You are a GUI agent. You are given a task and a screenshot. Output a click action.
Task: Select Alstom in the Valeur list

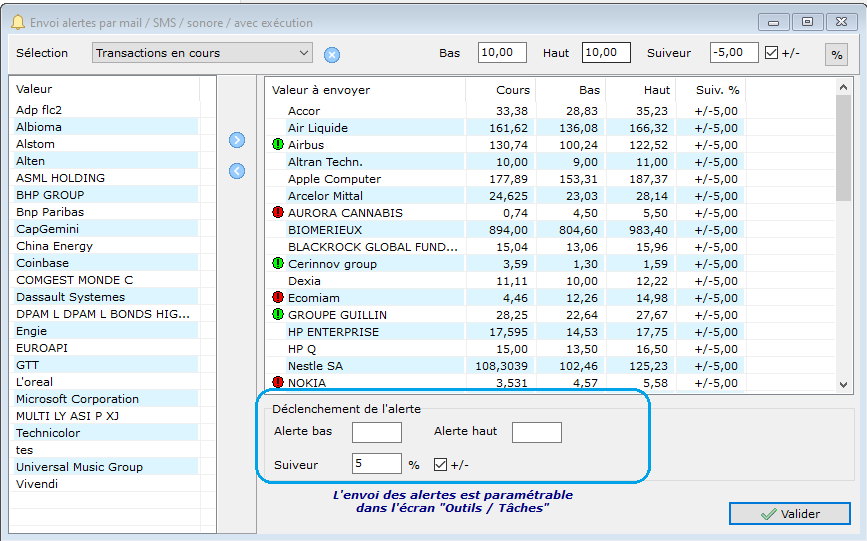point(104,144)
